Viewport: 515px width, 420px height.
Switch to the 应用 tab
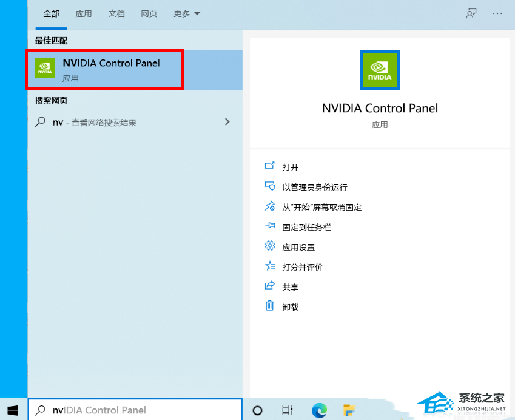pos(84,14)
